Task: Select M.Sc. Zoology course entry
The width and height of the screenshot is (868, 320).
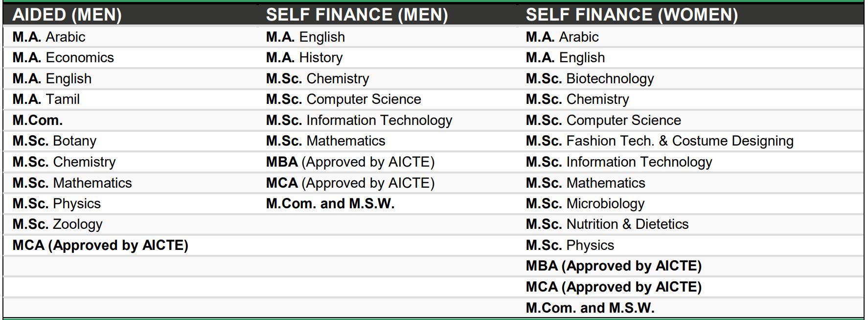Action: tap(57, 224)
